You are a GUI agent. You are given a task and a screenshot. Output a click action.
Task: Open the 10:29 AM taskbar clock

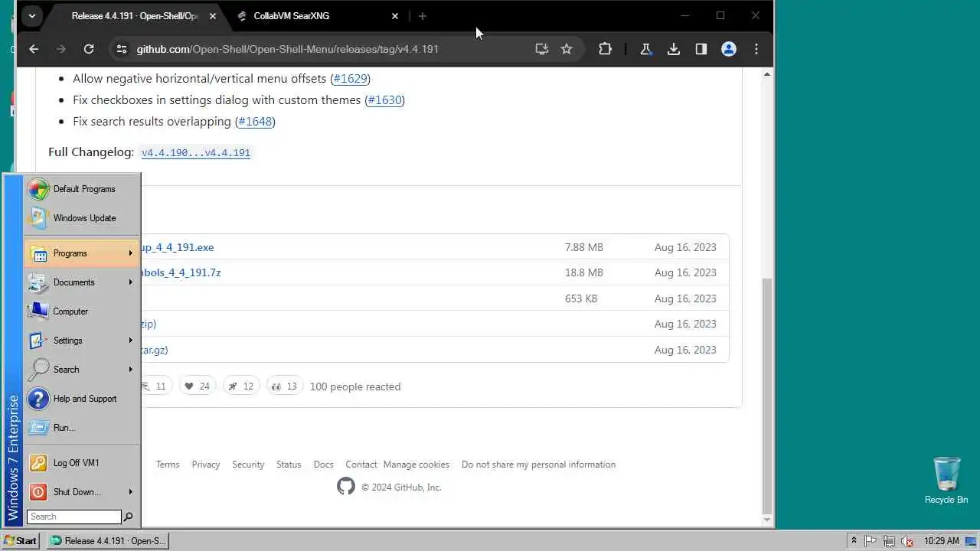coord(941,540)
